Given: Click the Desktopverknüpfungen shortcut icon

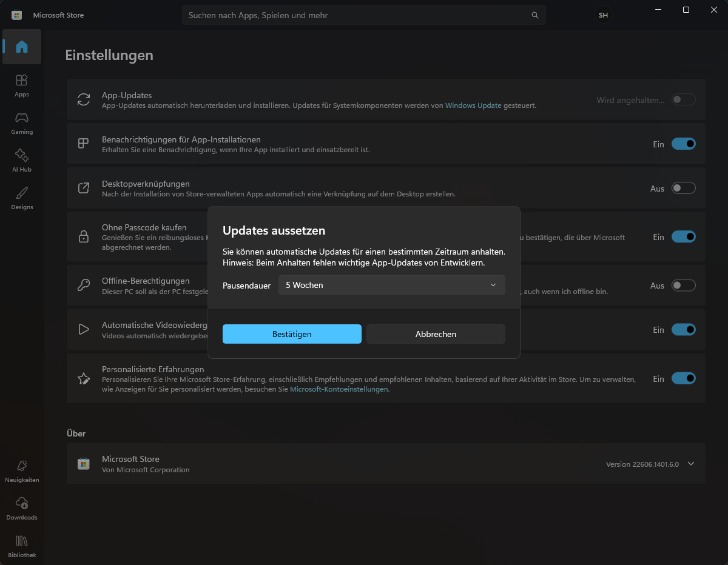Looking at the screenshot, I should [x=84, y=188].
